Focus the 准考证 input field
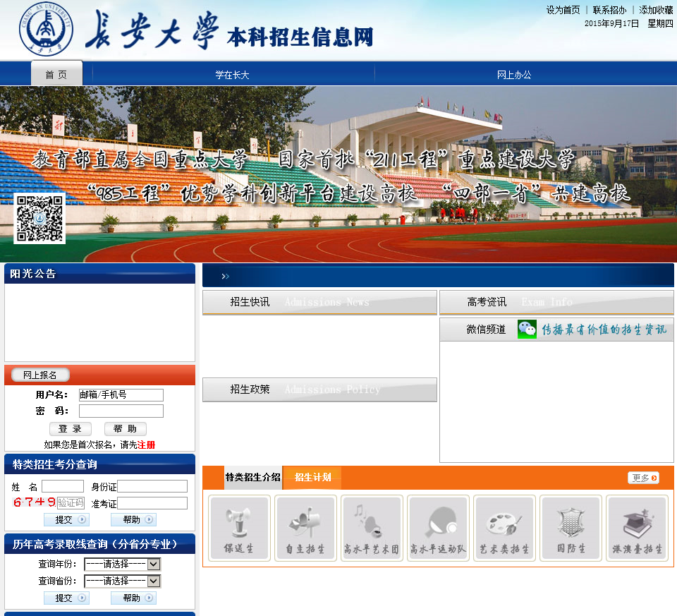 click(152, 503)
